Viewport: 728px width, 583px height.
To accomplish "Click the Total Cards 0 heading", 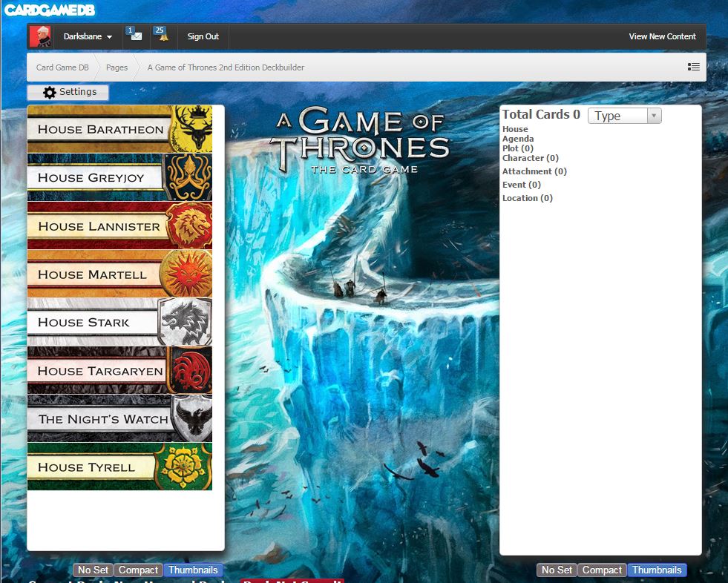I will coord(541,115).
